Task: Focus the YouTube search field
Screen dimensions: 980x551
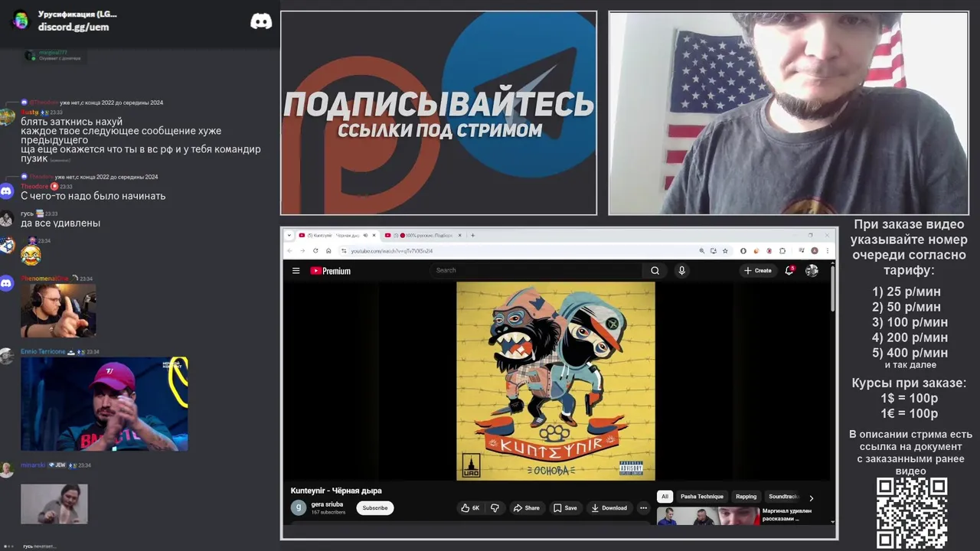Action: click(536, 270)
